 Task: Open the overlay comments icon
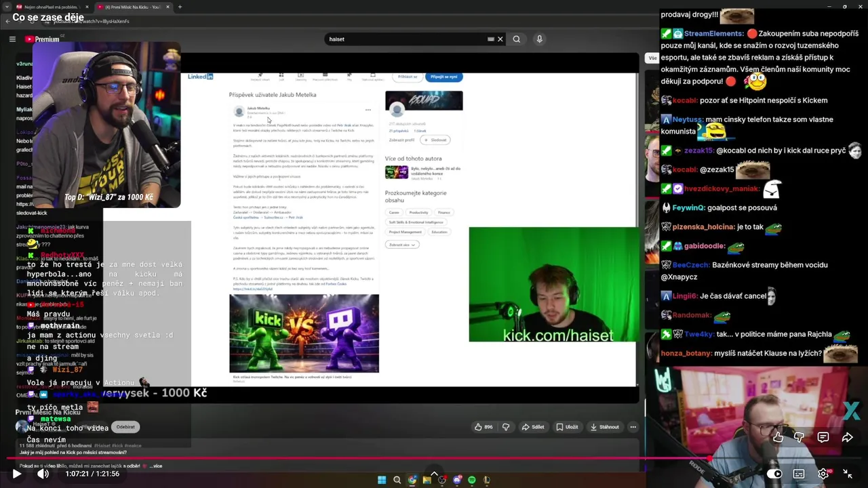[x=823, y=437]
